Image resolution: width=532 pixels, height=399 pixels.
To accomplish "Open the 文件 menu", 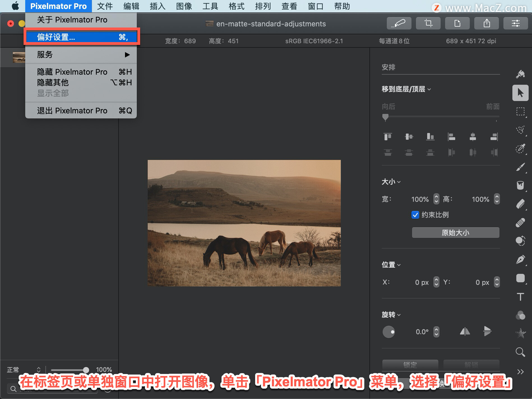I will (105, 6).
